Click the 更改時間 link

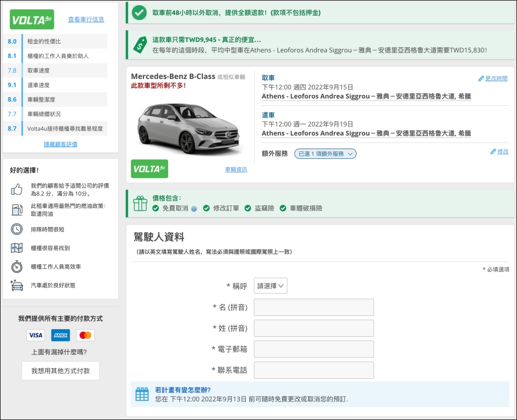496,78
